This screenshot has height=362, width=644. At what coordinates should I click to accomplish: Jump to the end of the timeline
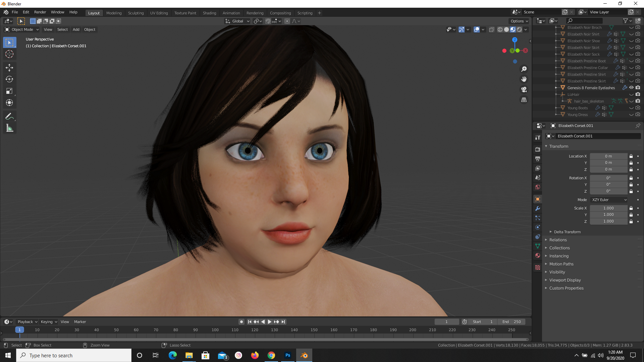(x=283, y=321)
